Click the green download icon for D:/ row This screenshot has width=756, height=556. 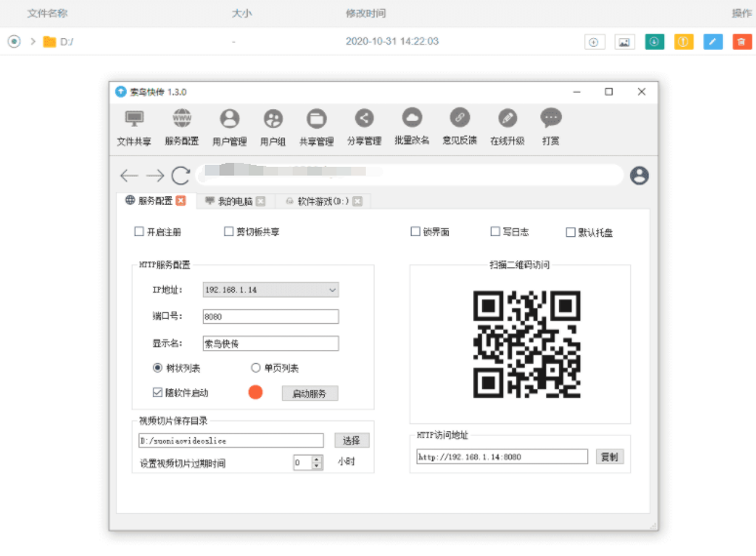point(655,42)
